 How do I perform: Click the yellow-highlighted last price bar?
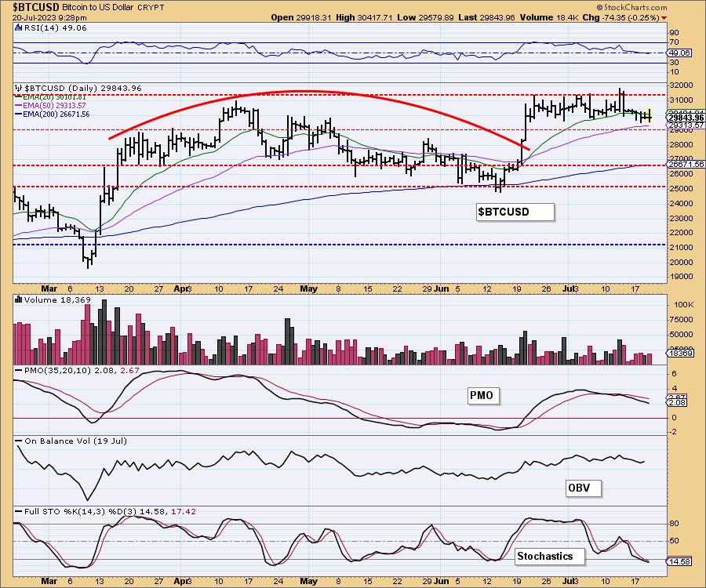pos(649,115)
